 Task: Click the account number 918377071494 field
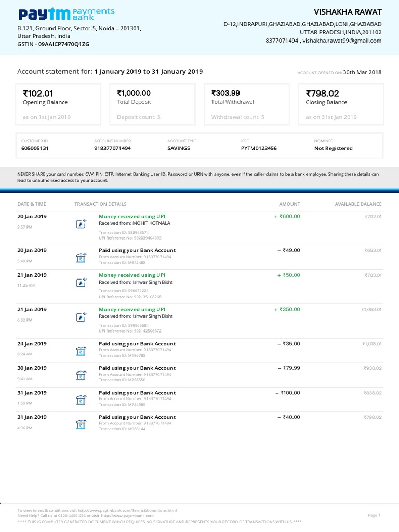tap(112, 148)
